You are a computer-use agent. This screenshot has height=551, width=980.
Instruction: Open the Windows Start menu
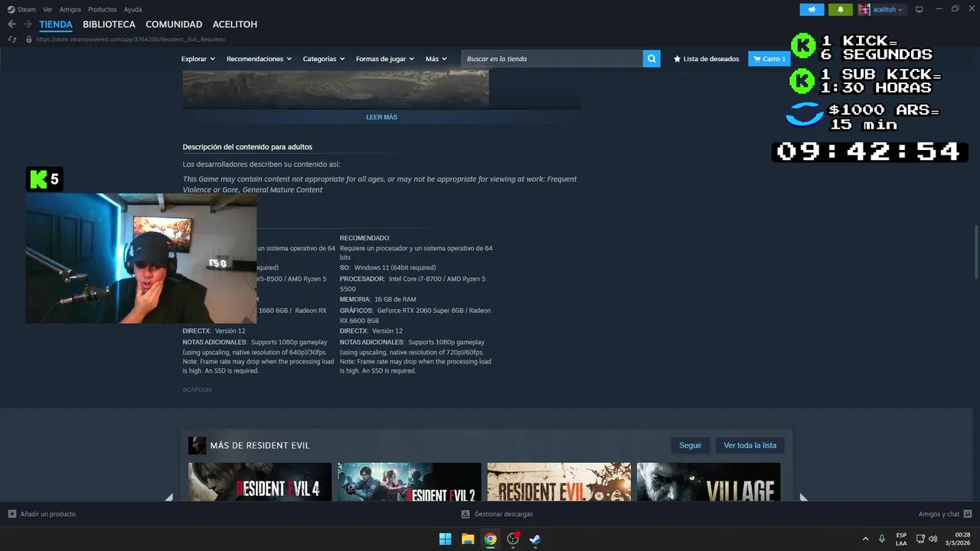[445, 539]
